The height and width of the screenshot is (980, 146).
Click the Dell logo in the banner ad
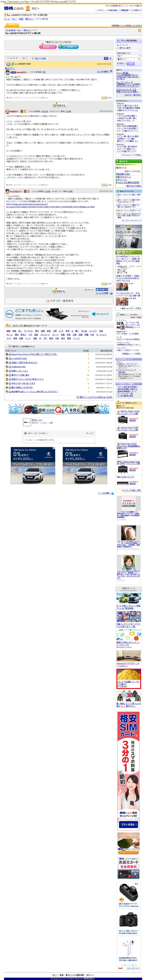pos(10,314)
